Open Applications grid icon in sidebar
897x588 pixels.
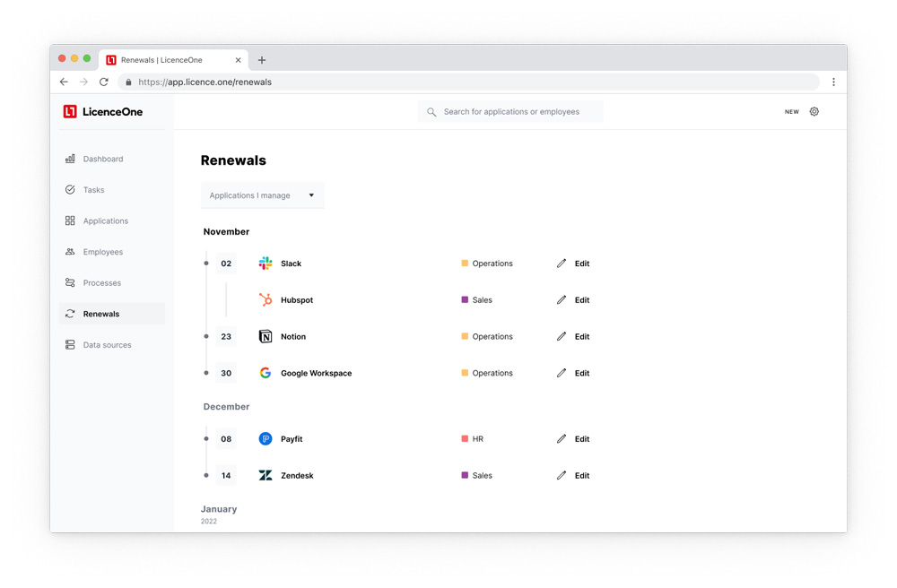pos(70,220)
